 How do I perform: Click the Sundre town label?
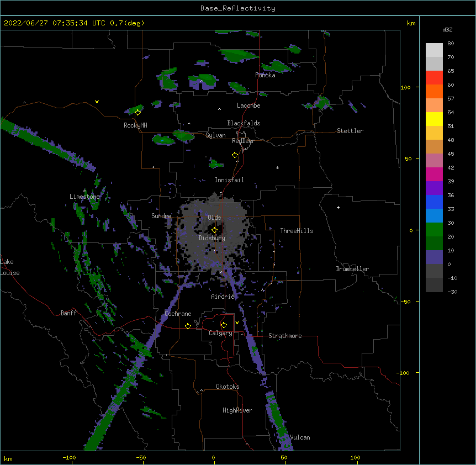tap(161, 216)
